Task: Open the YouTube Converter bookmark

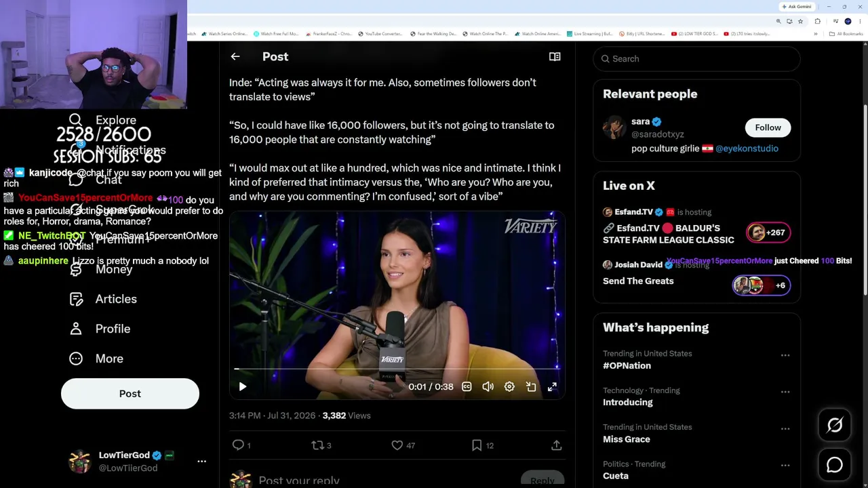Action: [x=380, y=34]
